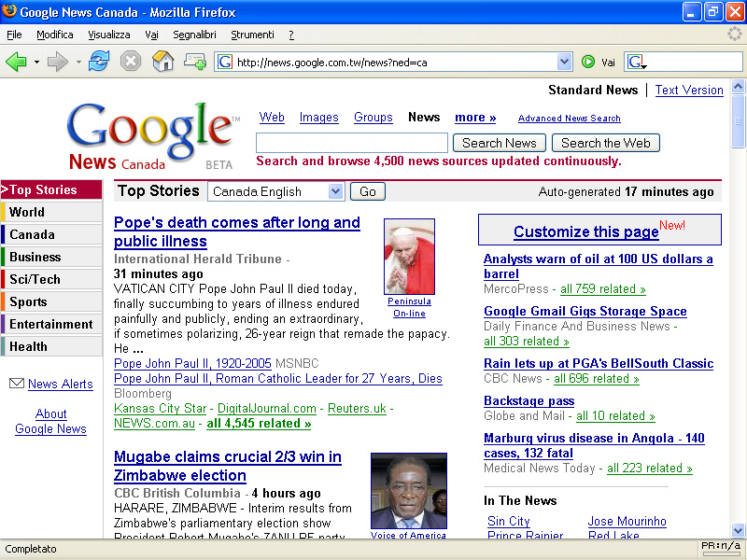Open the Backstage pass headline
Viewport: 747px width, 560px height.
click(x=529, y=401)
